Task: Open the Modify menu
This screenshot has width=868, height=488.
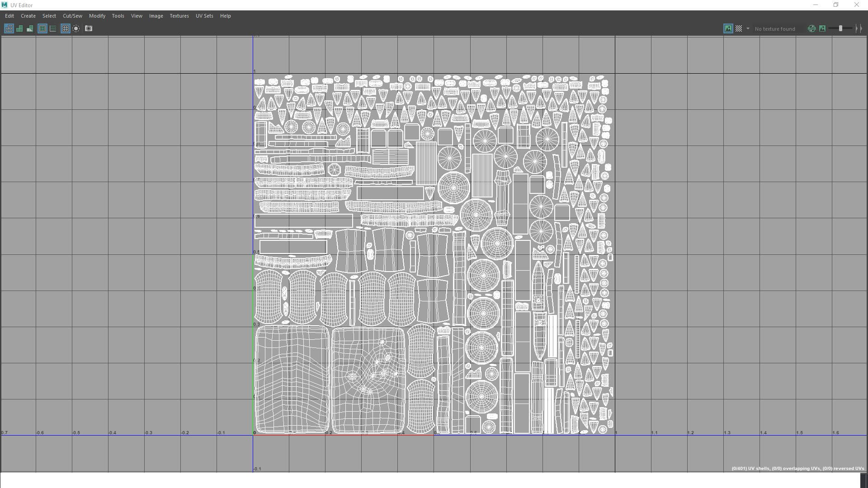Action: tap(97, 16)
